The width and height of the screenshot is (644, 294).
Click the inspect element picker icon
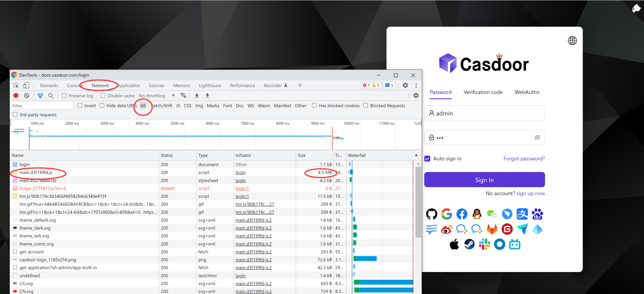click(16, 86)
